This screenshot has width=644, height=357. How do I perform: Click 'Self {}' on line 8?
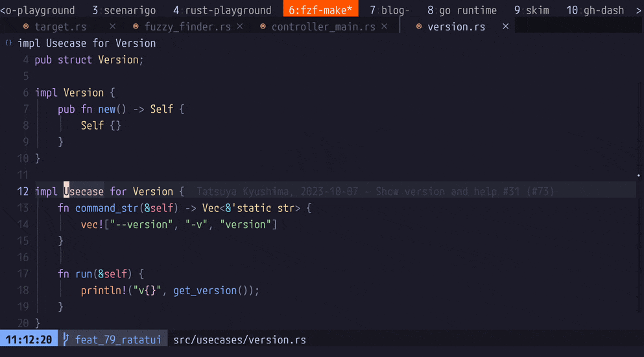(x=101, y=126)
